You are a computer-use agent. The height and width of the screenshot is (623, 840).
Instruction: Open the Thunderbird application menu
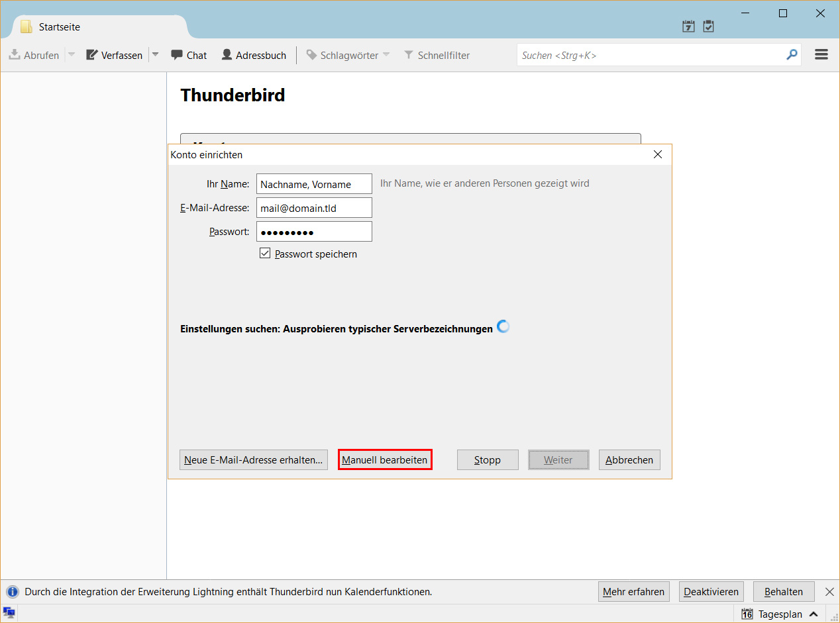pyautogui.click(x=821, y=54)
